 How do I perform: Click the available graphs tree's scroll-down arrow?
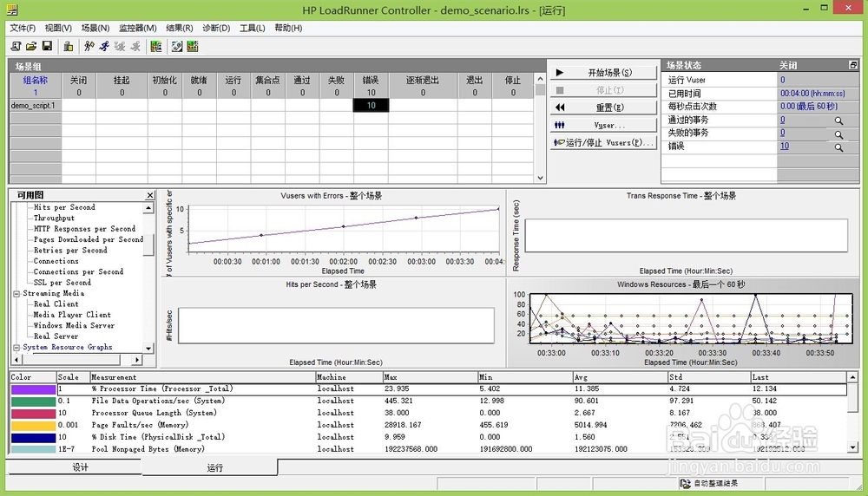[148, 349]
